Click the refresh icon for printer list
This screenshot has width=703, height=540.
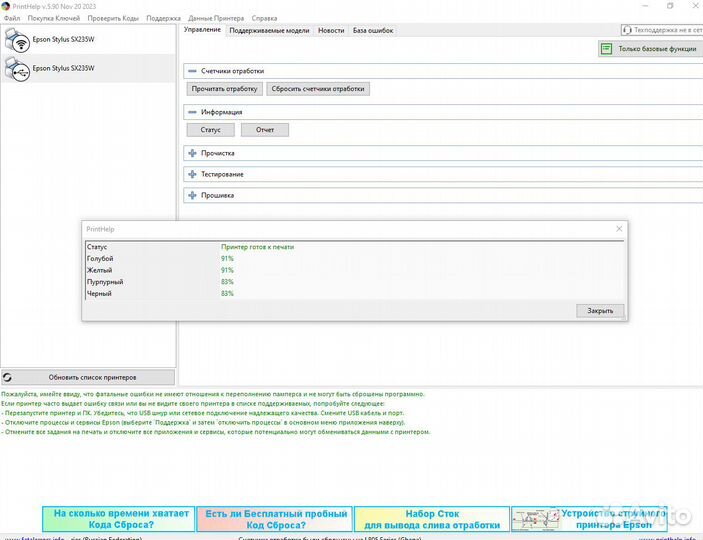pyautogui.click(x=8, y=377)
